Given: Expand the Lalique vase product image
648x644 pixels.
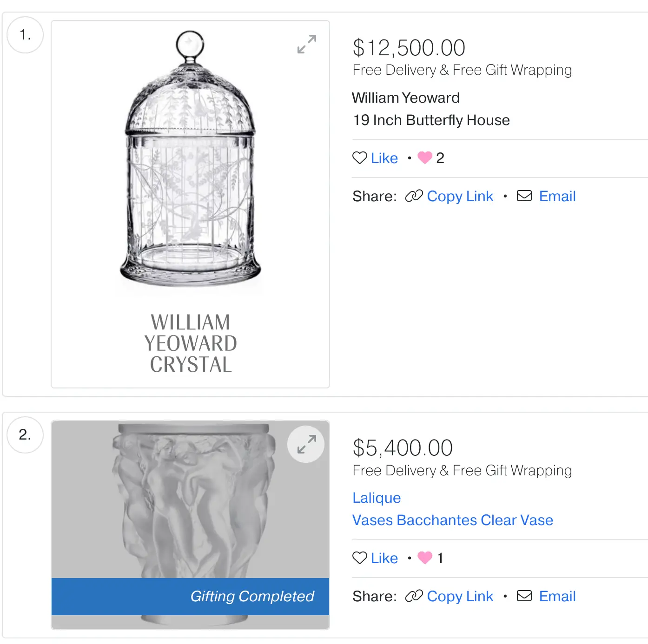Looking at the screenshot, I should click(306, 444).
